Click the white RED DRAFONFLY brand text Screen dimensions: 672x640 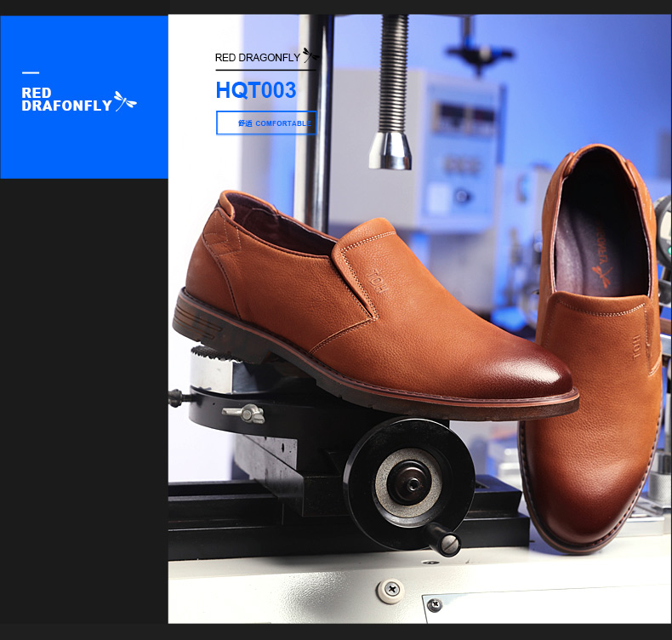66,100
